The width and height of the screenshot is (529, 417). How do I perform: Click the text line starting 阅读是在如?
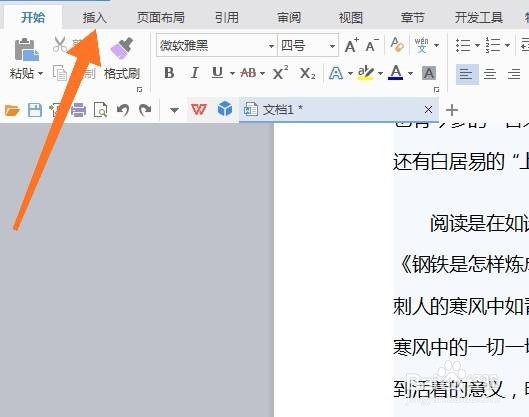tap(479, 223)
